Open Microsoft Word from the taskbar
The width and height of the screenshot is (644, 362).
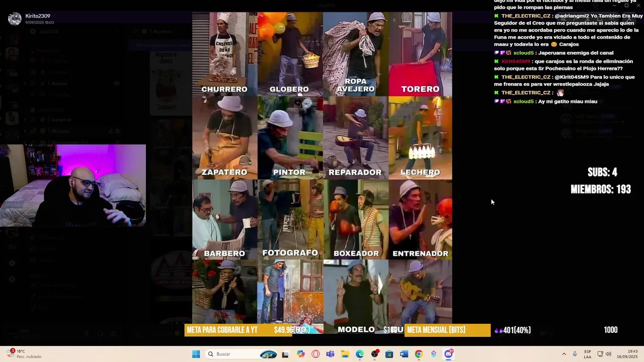coord(404,354)
